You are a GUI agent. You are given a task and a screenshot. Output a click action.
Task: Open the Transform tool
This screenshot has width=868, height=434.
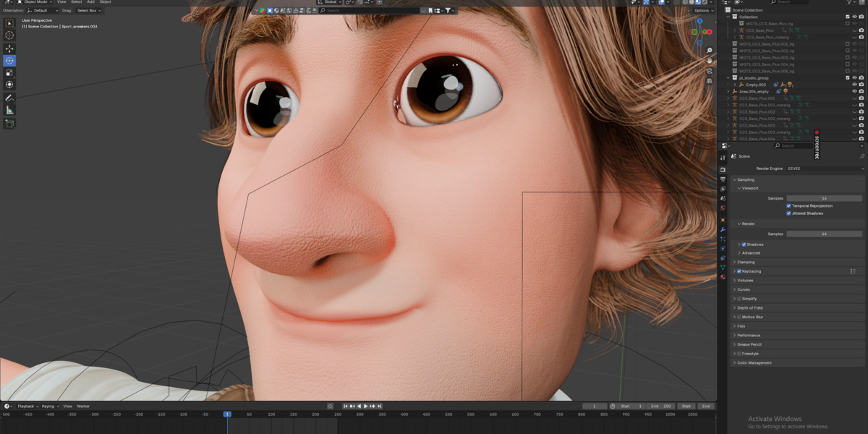(x=9, y=85)
